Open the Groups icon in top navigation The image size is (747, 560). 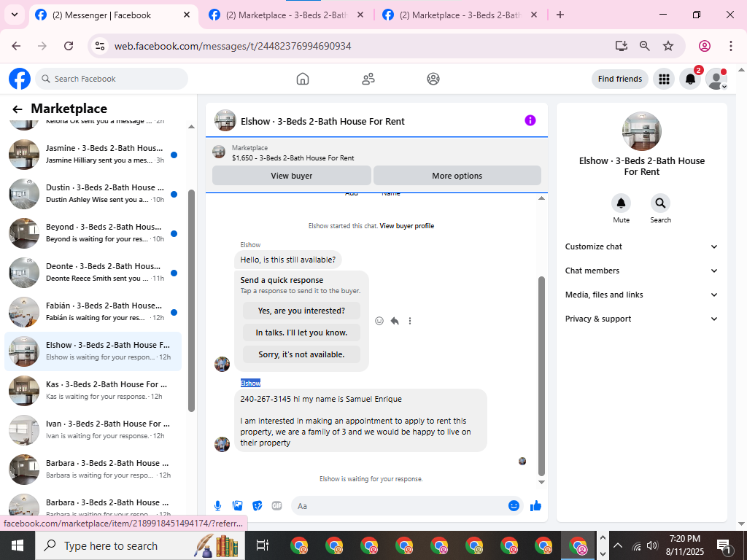tap(433, 79)
